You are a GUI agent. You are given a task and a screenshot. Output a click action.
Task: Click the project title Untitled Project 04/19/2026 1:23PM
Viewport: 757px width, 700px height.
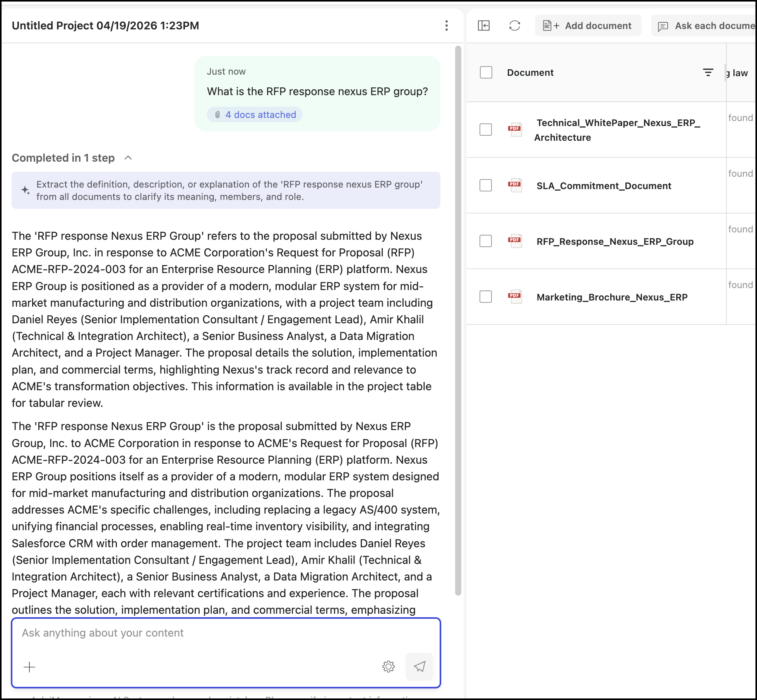click(105, 26)
